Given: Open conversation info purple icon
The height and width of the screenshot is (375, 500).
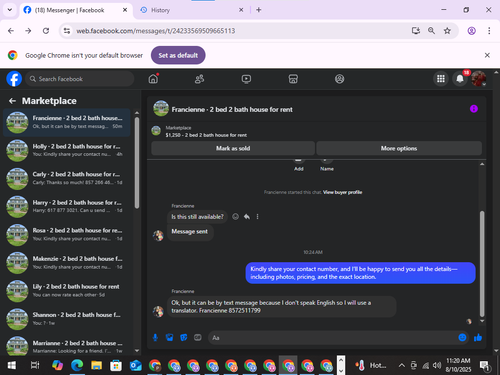Looking at the screenshot, I should click(474, 109).
